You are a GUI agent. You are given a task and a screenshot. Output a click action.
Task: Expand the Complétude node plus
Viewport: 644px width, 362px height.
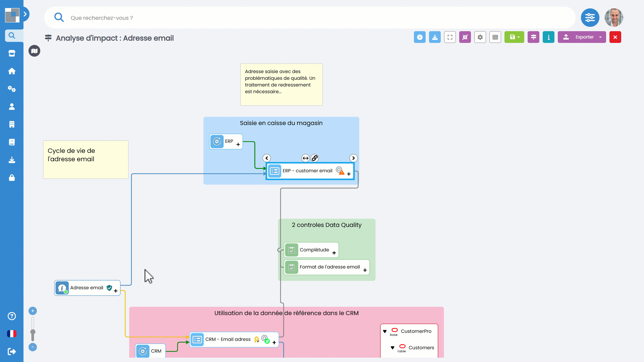(x=334, y=253)
